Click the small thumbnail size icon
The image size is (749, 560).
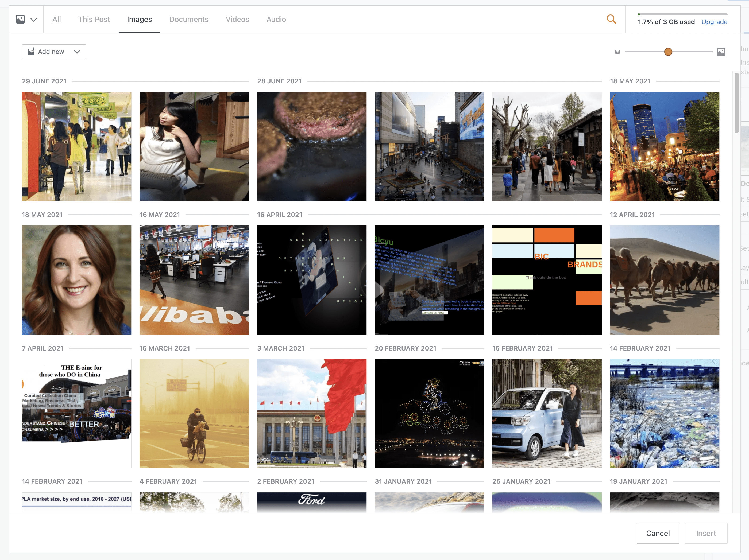pos(617,52)
